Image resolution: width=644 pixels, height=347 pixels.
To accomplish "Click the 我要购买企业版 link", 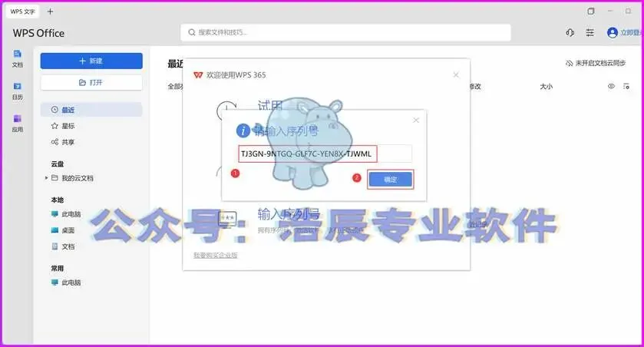I will (x=216, y=255).
